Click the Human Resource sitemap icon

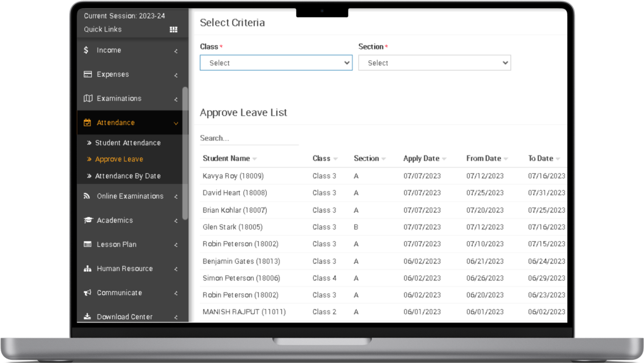(x=87, y=268)
